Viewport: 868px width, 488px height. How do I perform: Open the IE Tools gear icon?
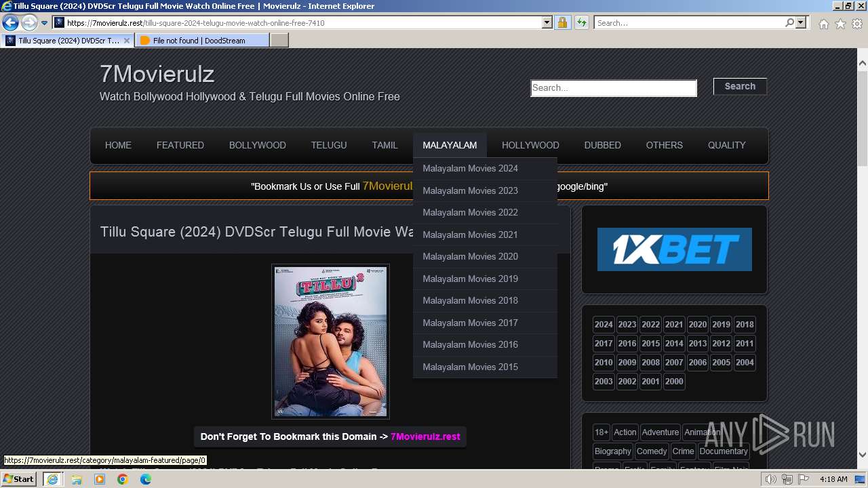pos(857,24)
